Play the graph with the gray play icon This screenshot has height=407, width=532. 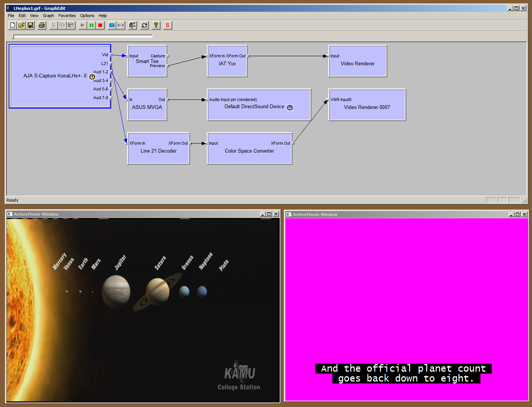(82, 25)
